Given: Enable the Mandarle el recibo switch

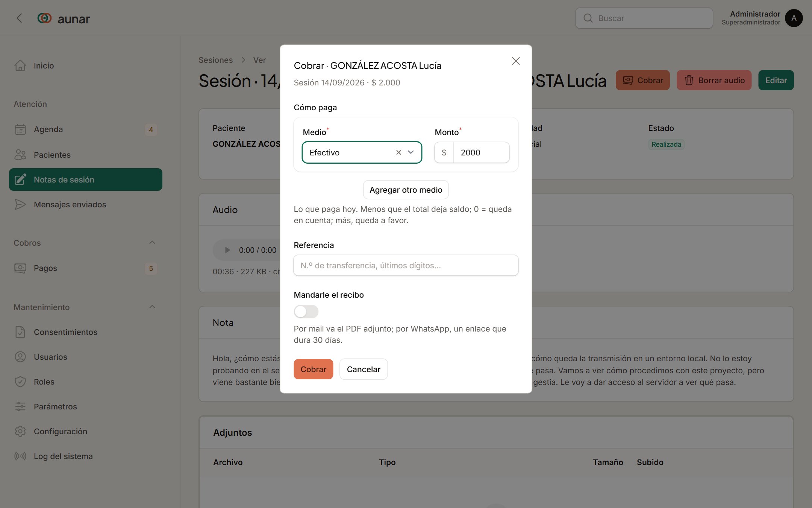Looking at the screenshot, I should click(x=306, y=312).
